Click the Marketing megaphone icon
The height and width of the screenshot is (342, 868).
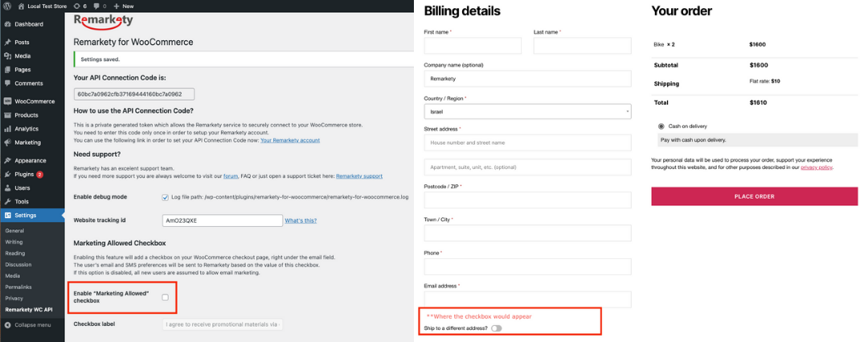click(7, 142)
